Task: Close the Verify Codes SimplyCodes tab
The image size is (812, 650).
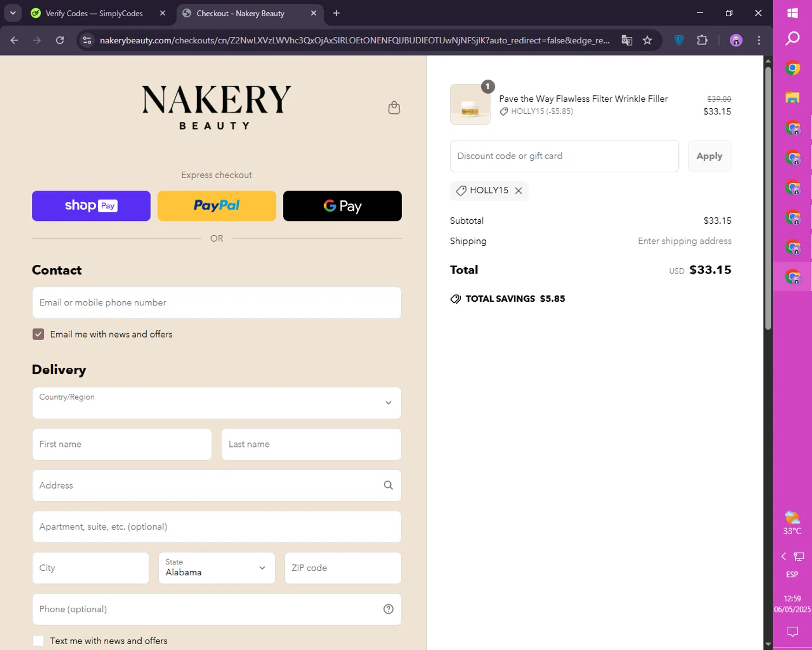Action: (162, 13)
